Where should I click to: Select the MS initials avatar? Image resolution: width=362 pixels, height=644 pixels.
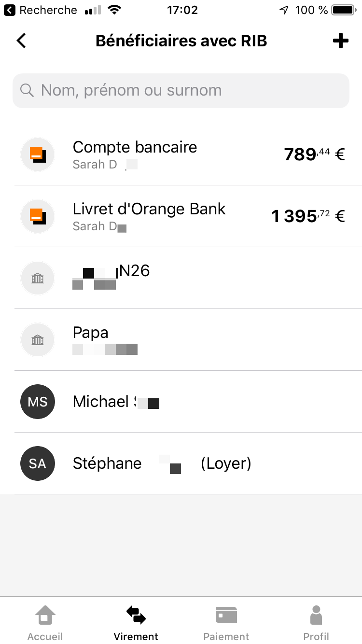[38, 402]
